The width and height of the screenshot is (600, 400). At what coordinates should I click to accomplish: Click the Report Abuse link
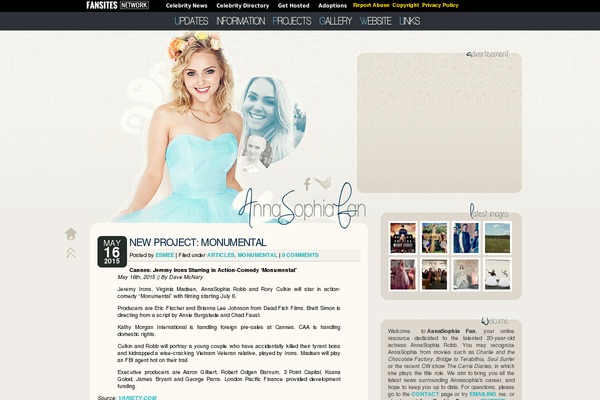(x=371, y=5)
